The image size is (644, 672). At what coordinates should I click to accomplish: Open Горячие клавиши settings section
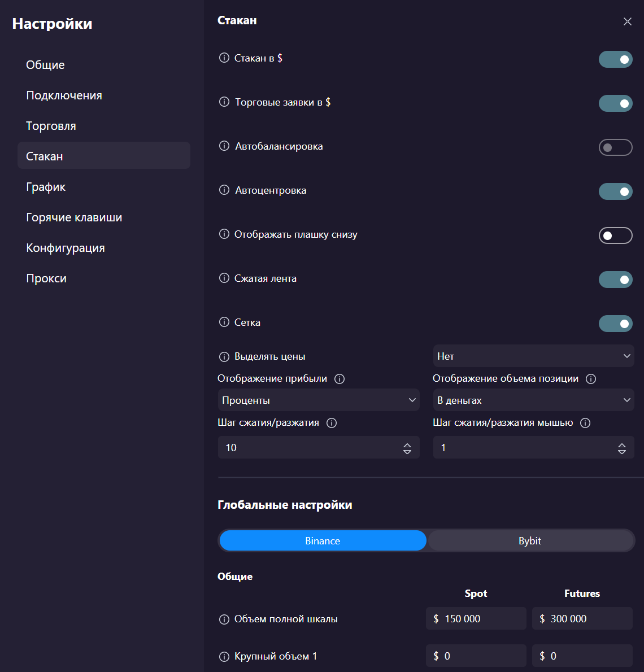pos(104,217)
